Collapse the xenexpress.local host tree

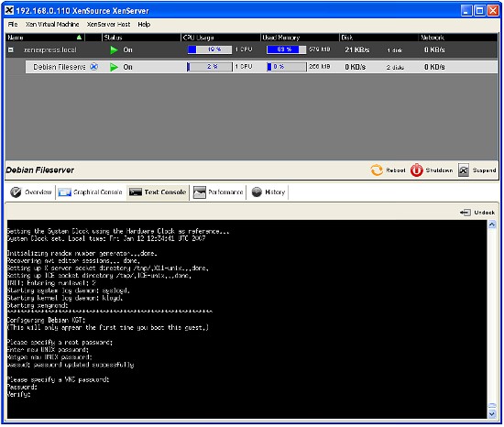(11, 49)
